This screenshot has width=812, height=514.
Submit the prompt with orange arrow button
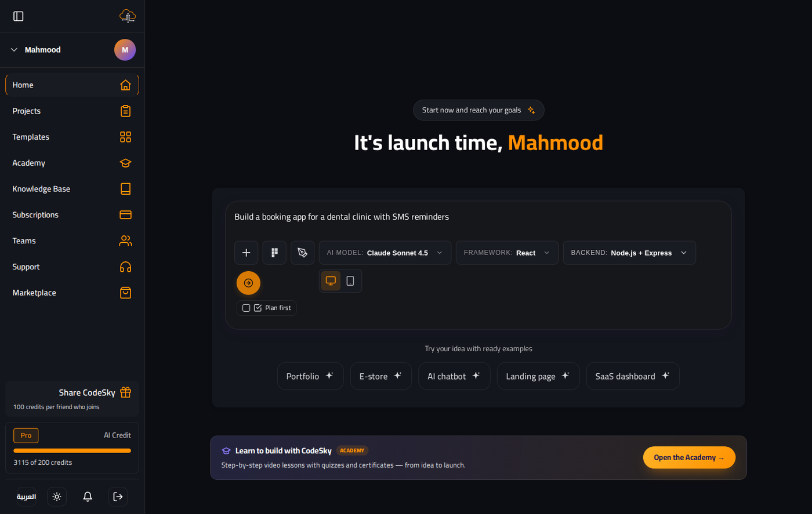click(x=248, y=283)
